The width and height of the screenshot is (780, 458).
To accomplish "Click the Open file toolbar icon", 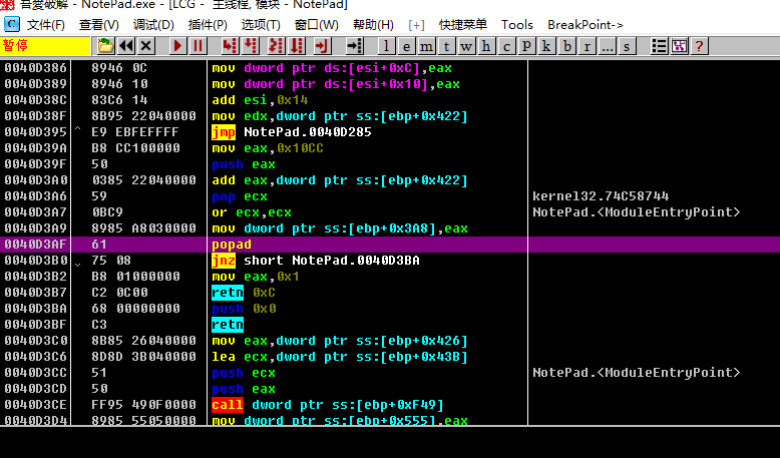I will point(105,46).
